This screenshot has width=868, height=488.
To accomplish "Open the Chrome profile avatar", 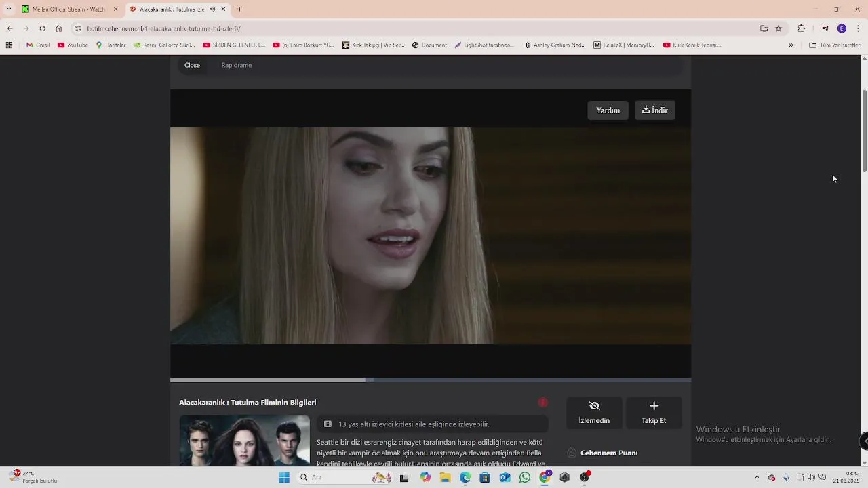I will pos(842,28).
